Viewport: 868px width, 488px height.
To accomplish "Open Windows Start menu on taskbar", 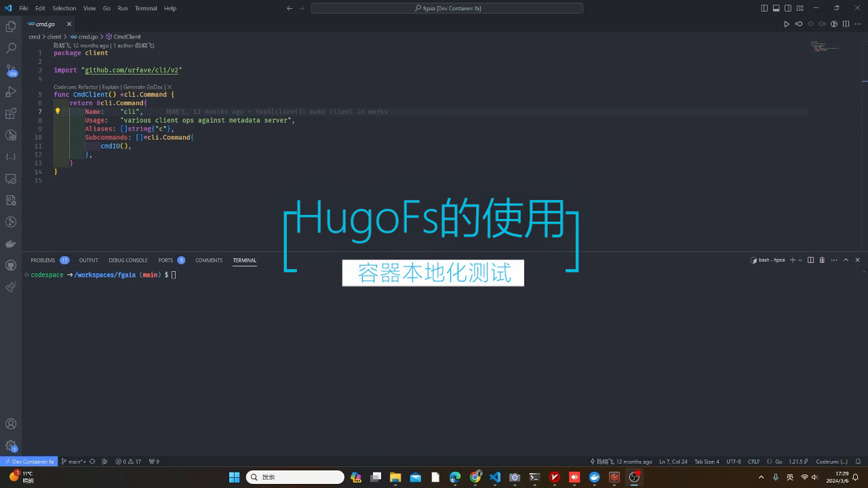I will coord(235,477).
